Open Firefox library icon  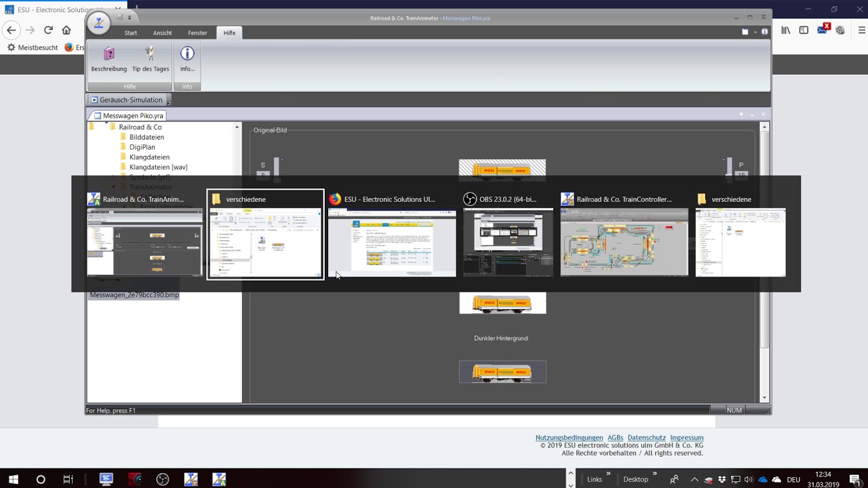(786, 30)
